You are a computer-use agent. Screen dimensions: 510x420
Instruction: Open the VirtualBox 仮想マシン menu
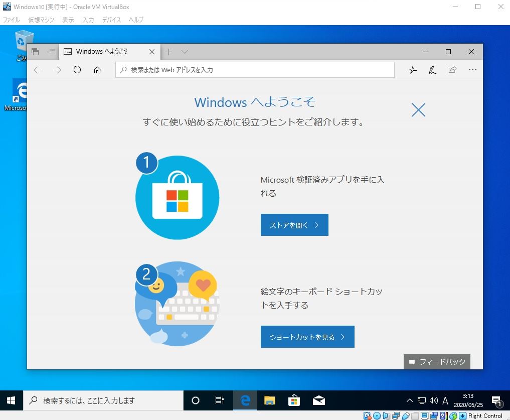click(41, 20)
